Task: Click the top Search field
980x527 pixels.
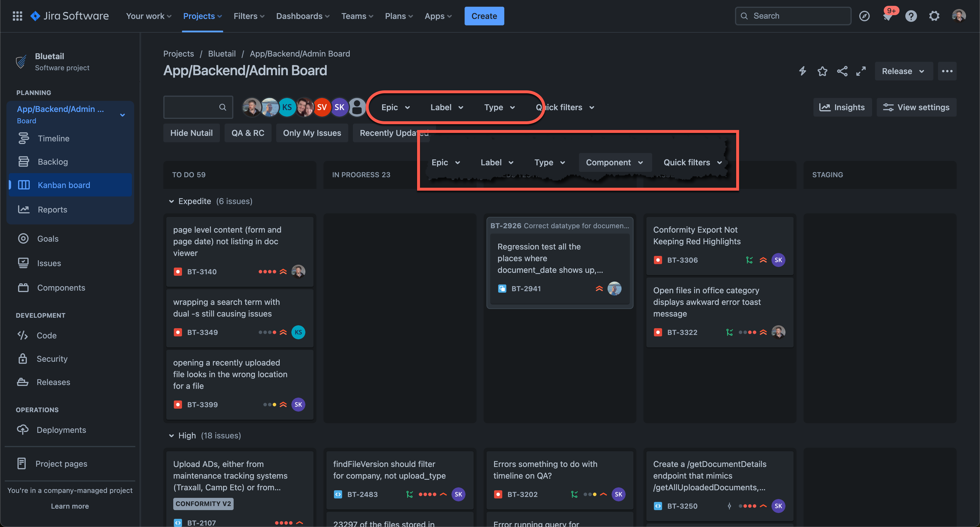Action: pyautogui.click(x=793, y=16)
